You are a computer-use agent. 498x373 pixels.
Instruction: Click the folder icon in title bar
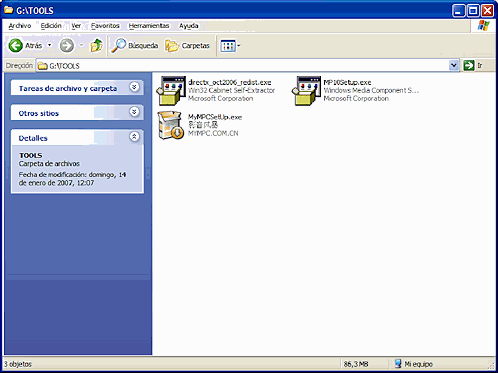point(9,10)
